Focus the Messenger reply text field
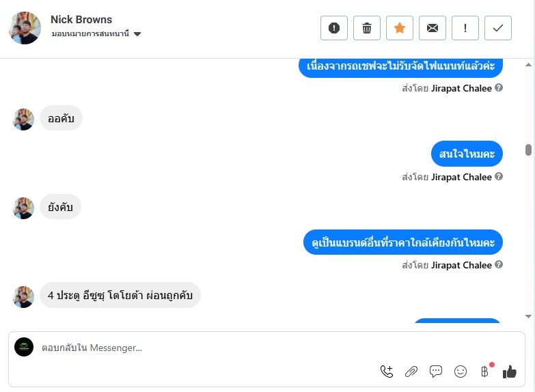 point(205,348)
